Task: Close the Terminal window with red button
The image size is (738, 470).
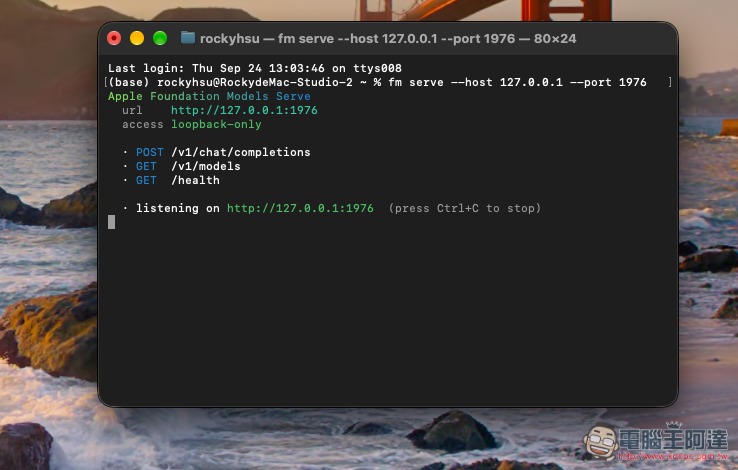Action: tap(114, 38)
